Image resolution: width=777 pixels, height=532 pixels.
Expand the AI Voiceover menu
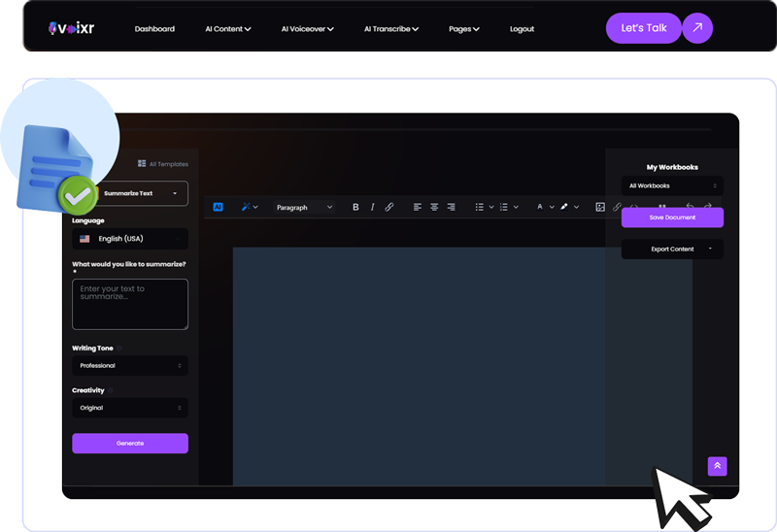click(307, 29)
